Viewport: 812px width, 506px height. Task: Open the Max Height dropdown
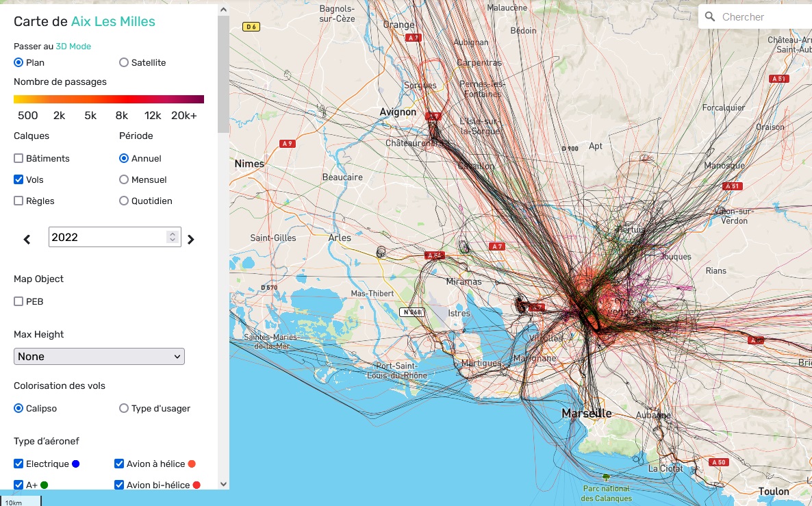pos(99,356)
